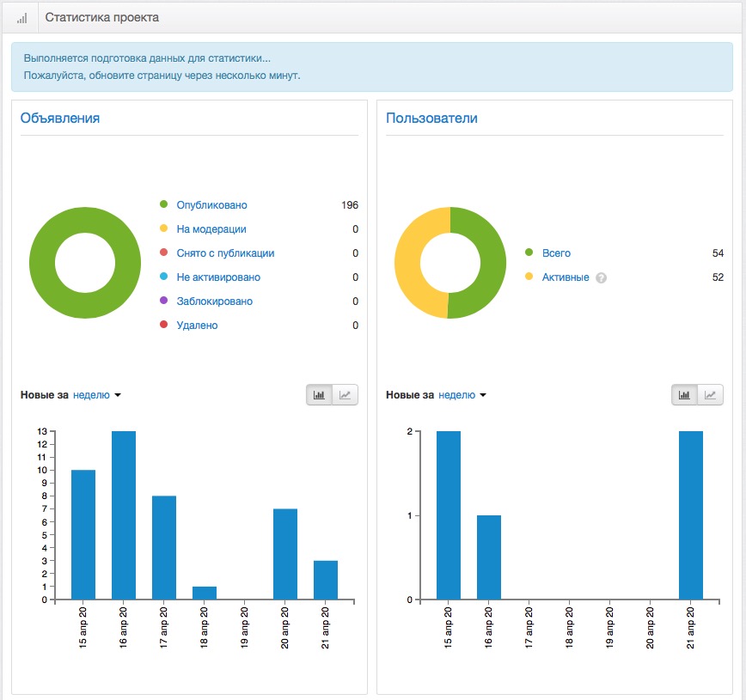746x700 pixels.
Task: Open the Заблокировано listings link
Action: (x=215, y=301)
